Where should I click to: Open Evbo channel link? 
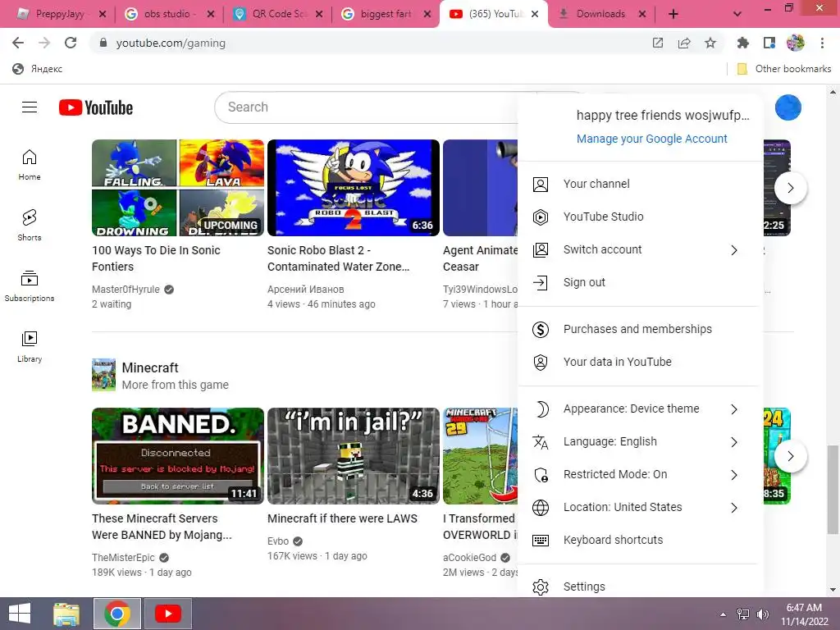point(277,541)
